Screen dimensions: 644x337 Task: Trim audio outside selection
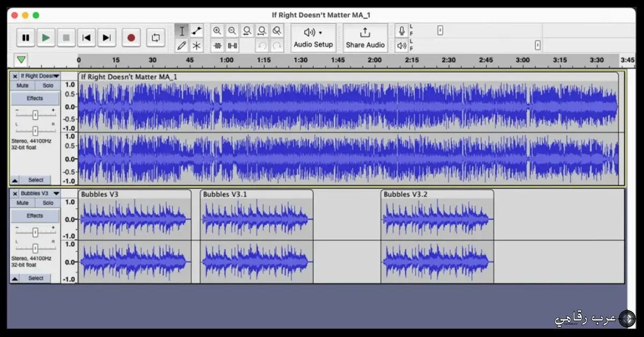tap(217, 46)
